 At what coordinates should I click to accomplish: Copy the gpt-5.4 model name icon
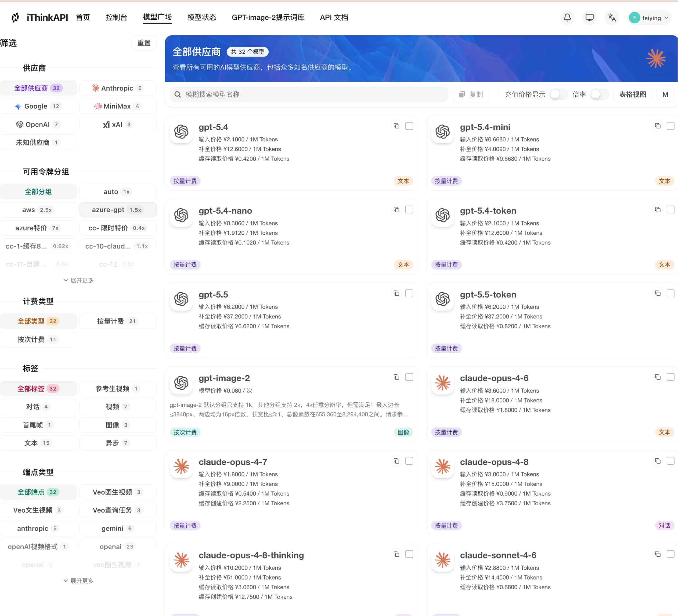(396, 126)
